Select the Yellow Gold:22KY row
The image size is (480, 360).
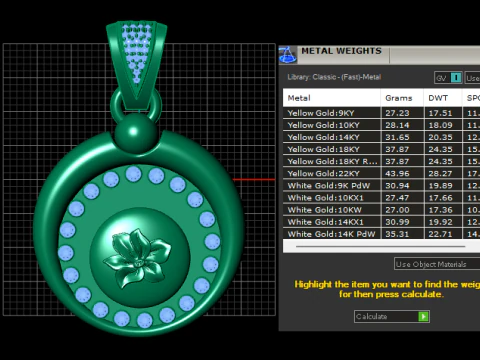[x=382, y=173]
